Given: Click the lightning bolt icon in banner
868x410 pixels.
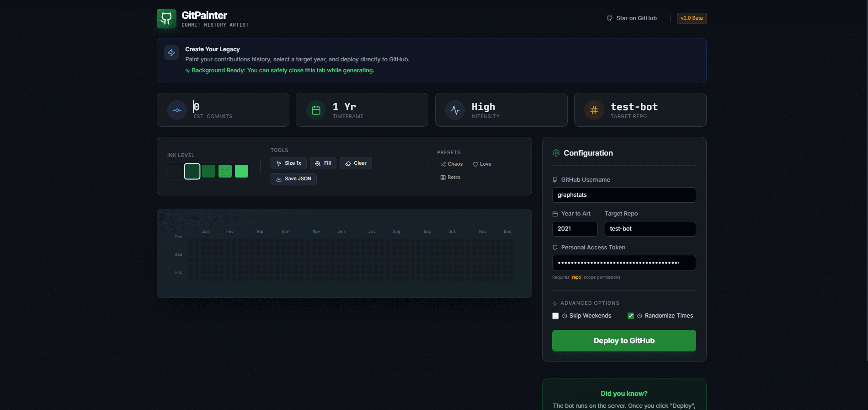Looking at the screenshot, I should pyautogui.click(x=171, y=53).
